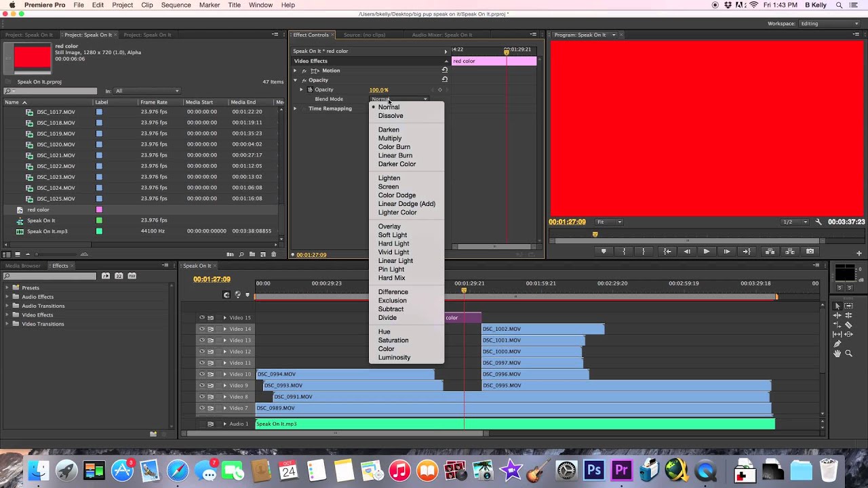The width and height of the screenshot is (868, 488).
Task: Click the Mark Out button
Action: (x=644, y=251)
